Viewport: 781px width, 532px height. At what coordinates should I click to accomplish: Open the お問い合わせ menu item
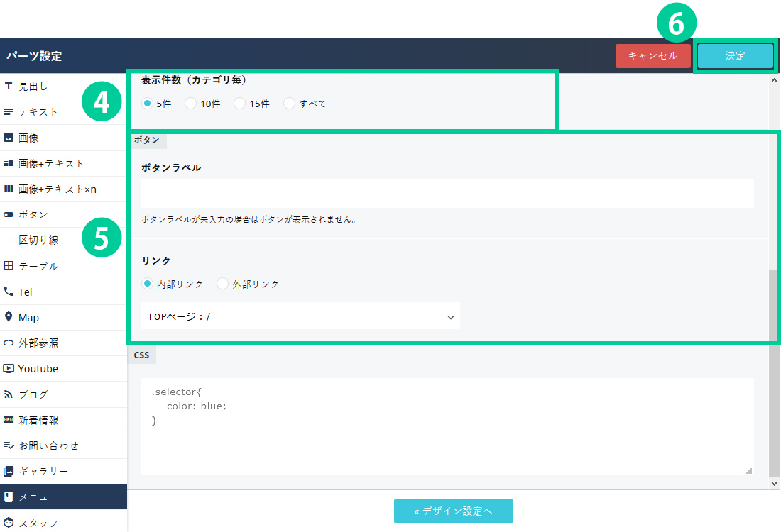[x=48, y=445]
